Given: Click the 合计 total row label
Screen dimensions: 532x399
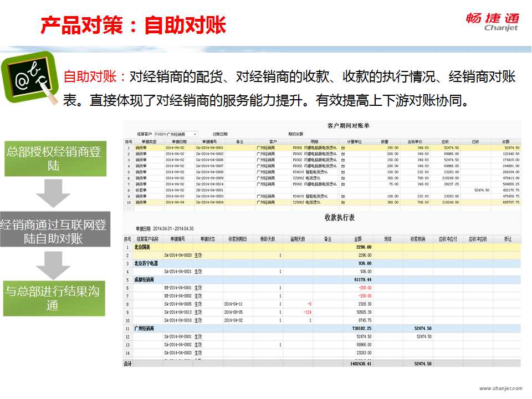Looking at the screenshot, I should pos(127,364).
